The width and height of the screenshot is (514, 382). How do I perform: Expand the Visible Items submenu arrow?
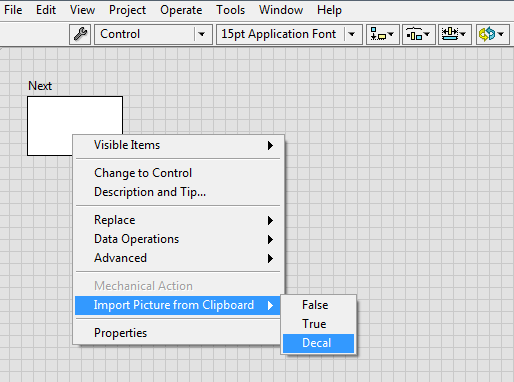(270, 145)
